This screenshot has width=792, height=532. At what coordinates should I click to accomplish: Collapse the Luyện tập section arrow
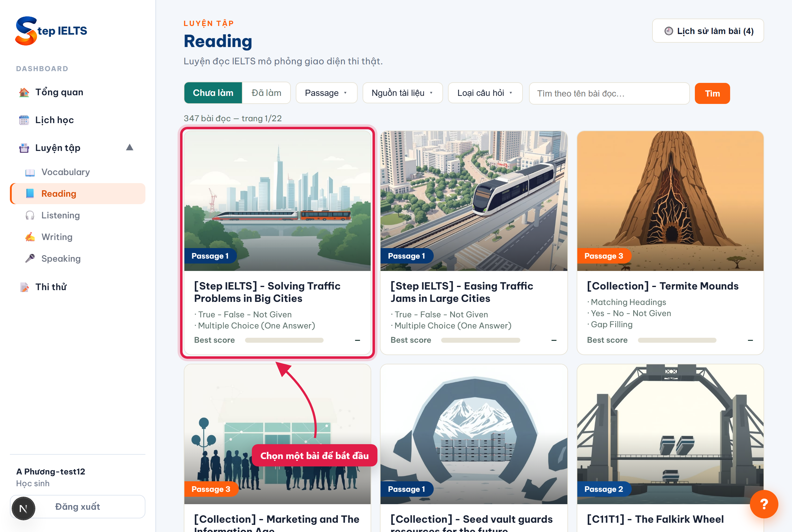pos(129,148)
